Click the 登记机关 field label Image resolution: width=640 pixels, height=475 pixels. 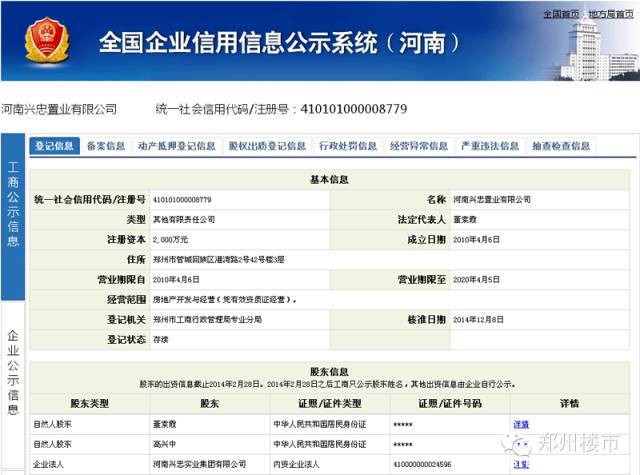pyautogui.click(x=126, y=320)
